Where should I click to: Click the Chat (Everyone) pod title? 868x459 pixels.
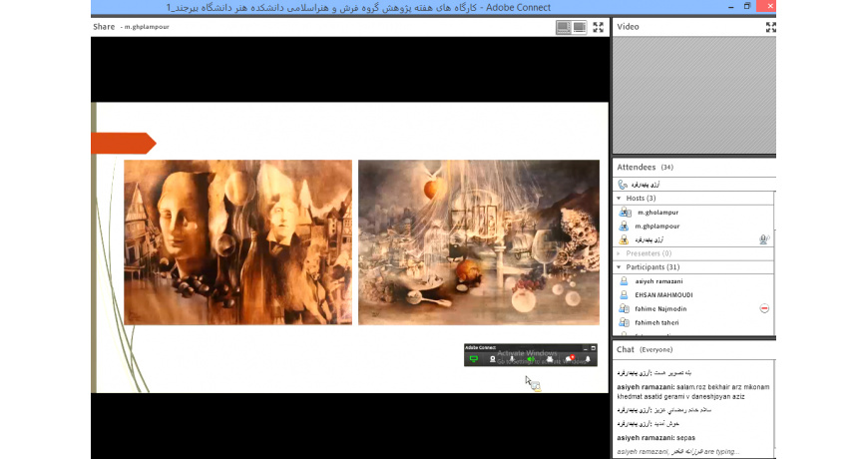click(x=645, y=350)
